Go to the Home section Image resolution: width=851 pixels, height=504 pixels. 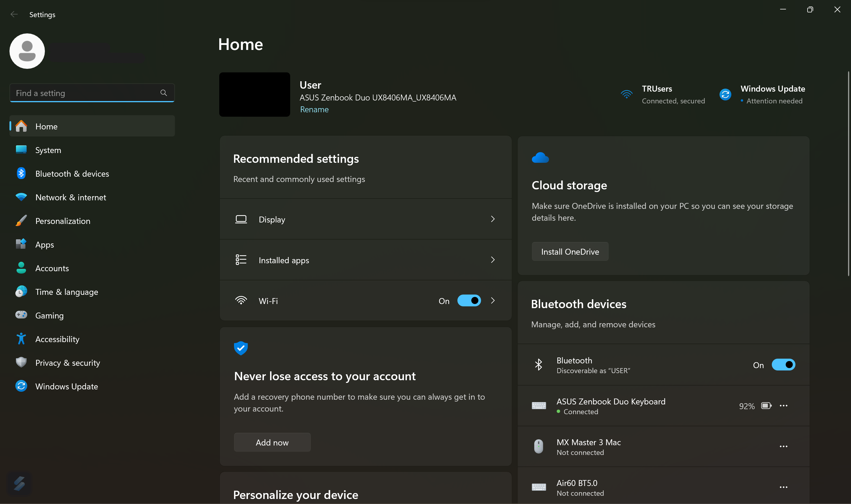(x=92, y=126)
